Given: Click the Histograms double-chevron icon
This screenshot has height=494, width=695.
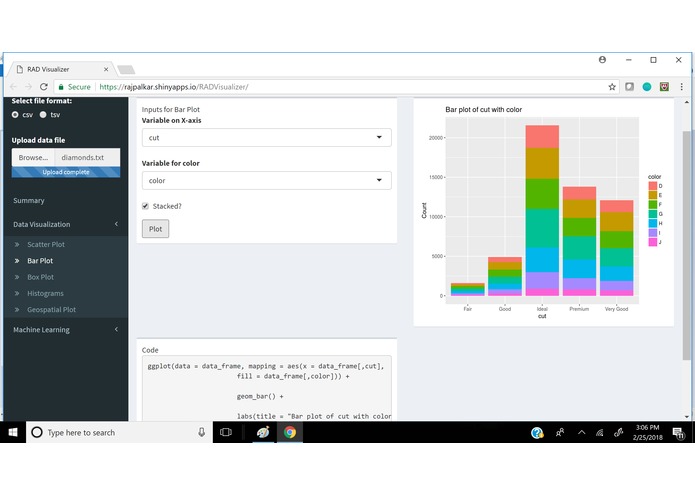Looking at the screenshot, I should 17,293.
